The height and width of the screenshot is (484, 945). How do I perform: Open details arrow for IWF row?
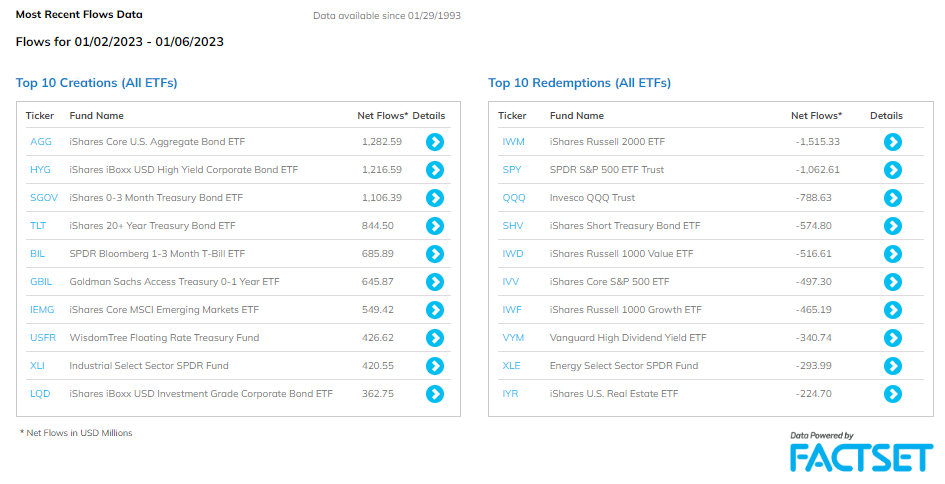893,310
